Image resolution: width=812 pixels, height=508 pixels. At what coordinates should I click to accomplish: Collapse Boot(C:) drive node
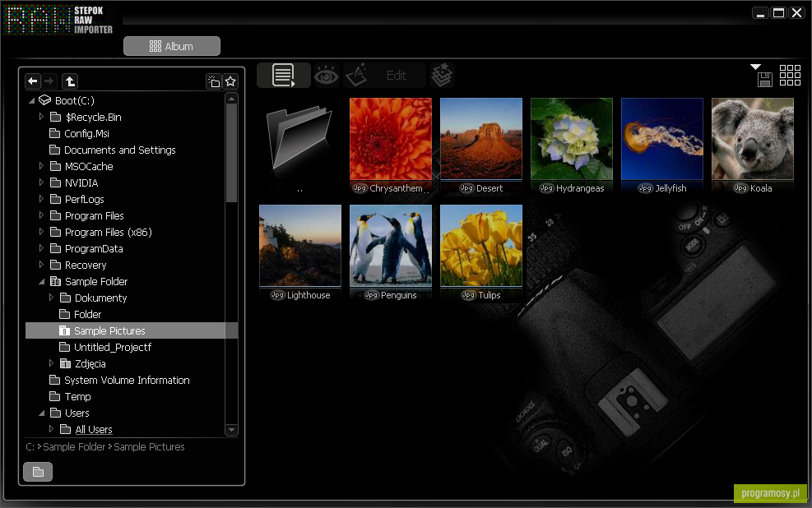tap(31, 101)
